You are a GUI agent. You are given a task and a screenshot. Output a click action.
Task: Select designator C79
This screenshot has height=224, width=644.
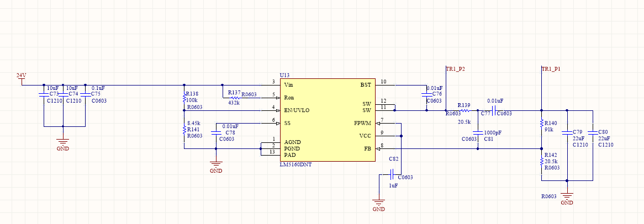(578, 132)
